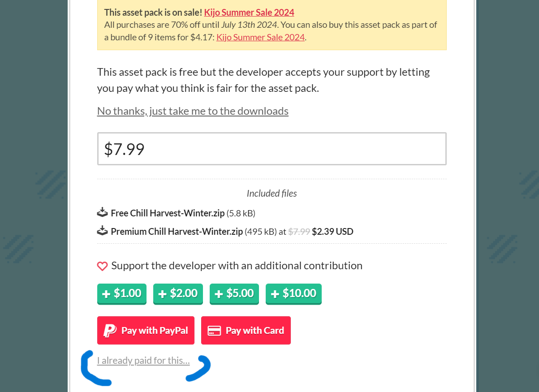Click the I already paid for this link
This screenshot has width=539, height=392.
(x=143, y=360)
